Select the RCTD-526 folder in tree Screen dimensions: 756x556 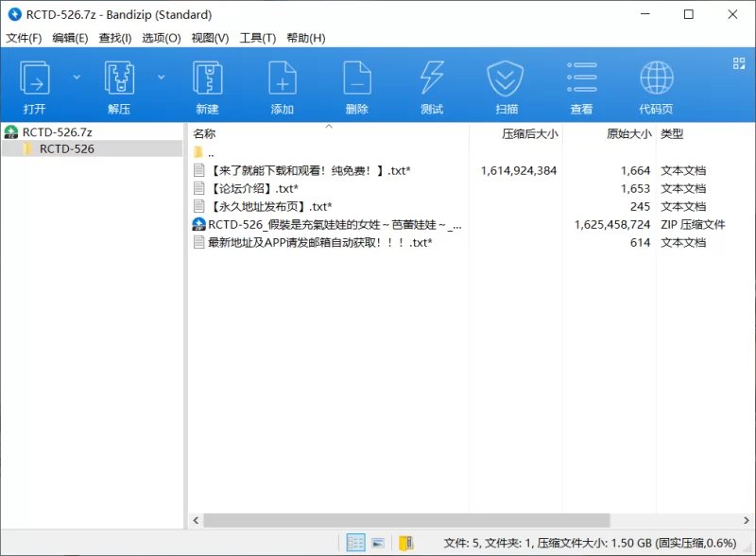66,149
